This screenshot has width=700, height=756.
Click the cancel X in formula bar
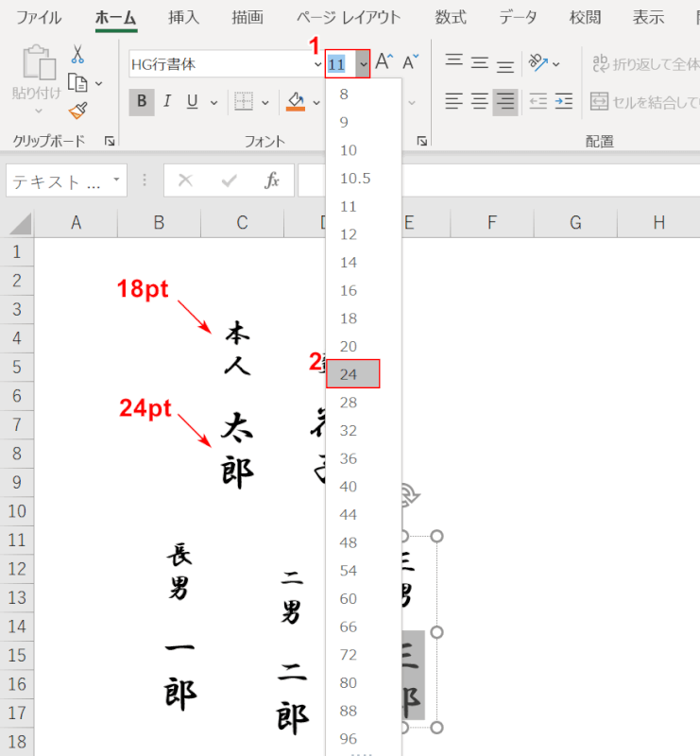click(185, 180)
